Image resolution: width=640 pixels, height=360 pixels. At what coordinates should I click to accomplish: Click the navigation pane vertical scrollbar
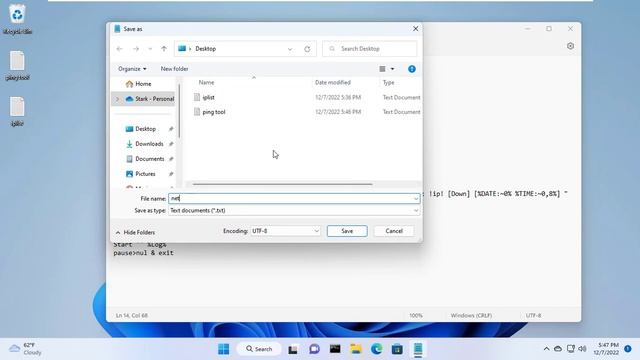tap(179, 110)
